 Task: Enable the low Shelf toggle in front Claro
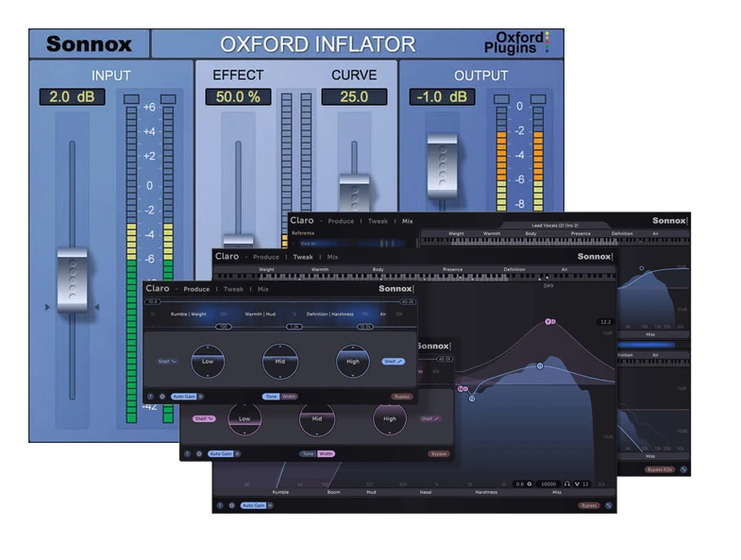coord(167,362)
